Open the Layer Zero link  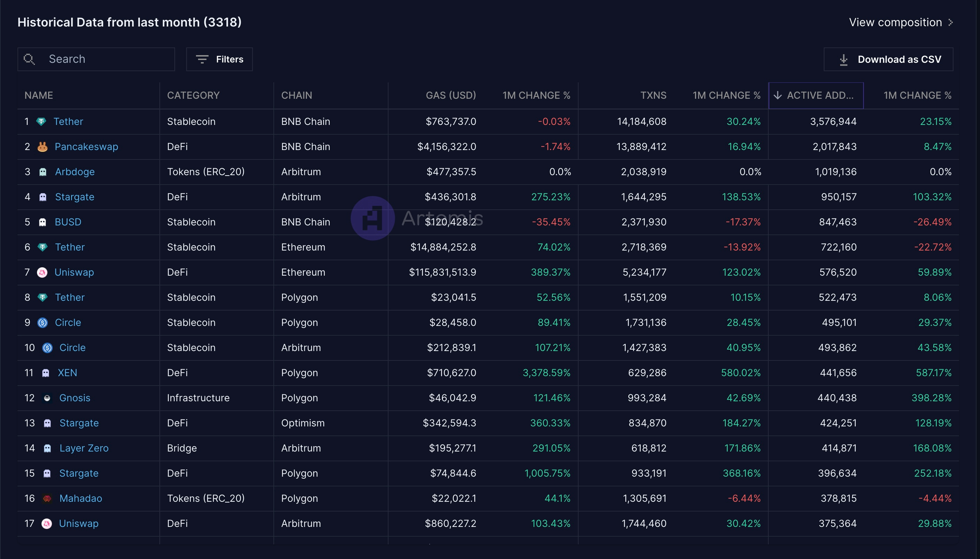coord(84,448)
